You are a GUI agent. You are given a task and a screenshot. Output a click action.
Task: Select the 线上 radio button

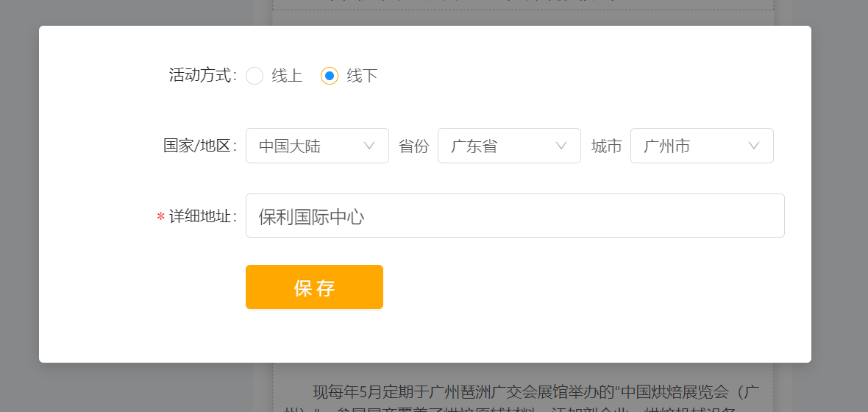click(255, 76)
